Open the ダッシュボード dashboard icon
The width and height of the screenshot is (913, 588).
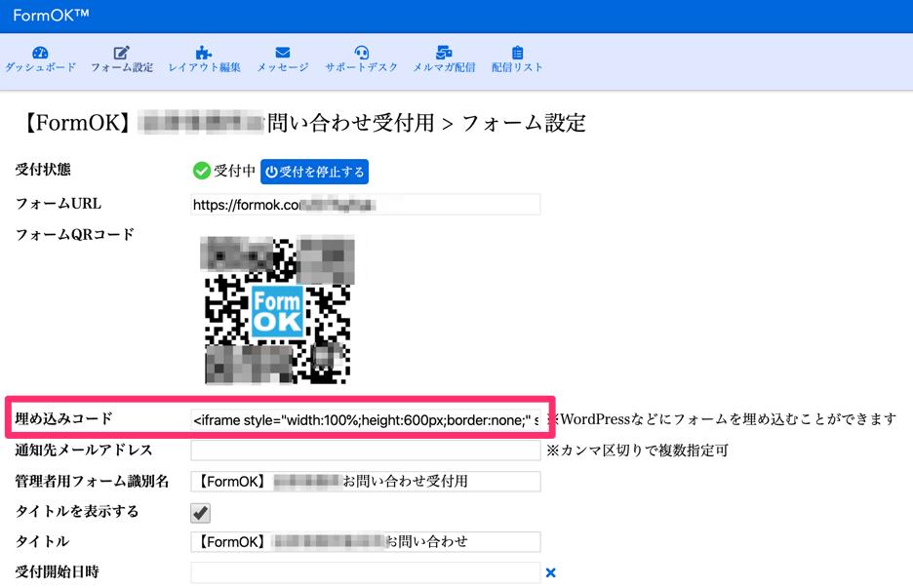pyautogui.click(x=40, y=53)
